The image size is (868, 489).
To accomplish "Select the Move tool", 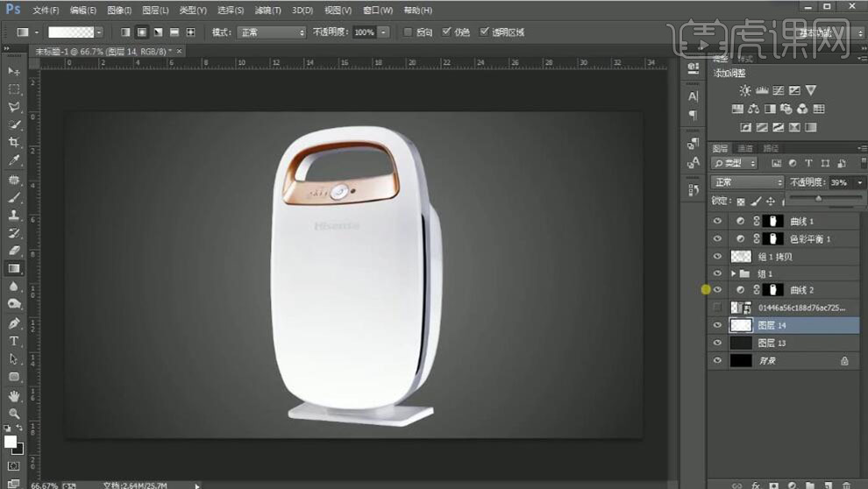I will pos(14,71).
